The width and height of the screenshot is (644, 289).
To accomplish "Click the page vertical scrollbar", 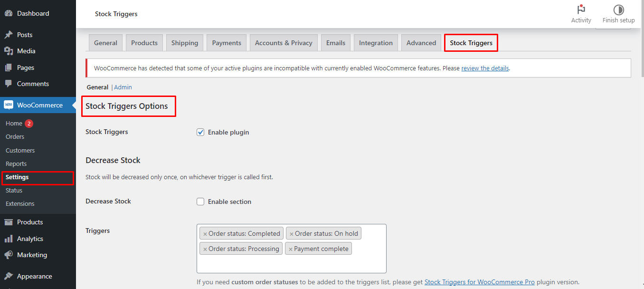I will click(x=642, y=38).
